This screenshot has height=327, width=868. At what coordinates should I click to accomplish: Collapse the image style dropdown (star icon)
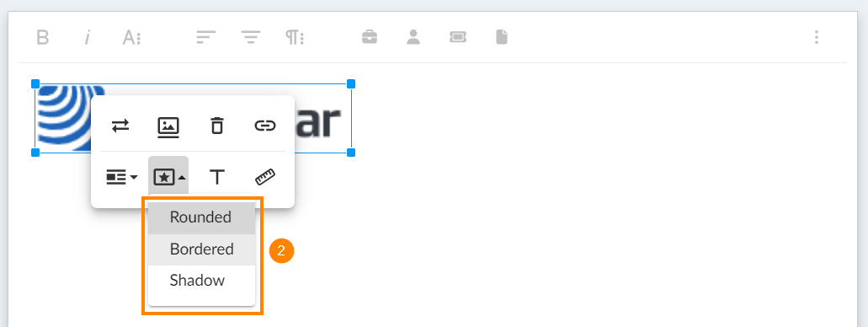click(x=169, y=177)
